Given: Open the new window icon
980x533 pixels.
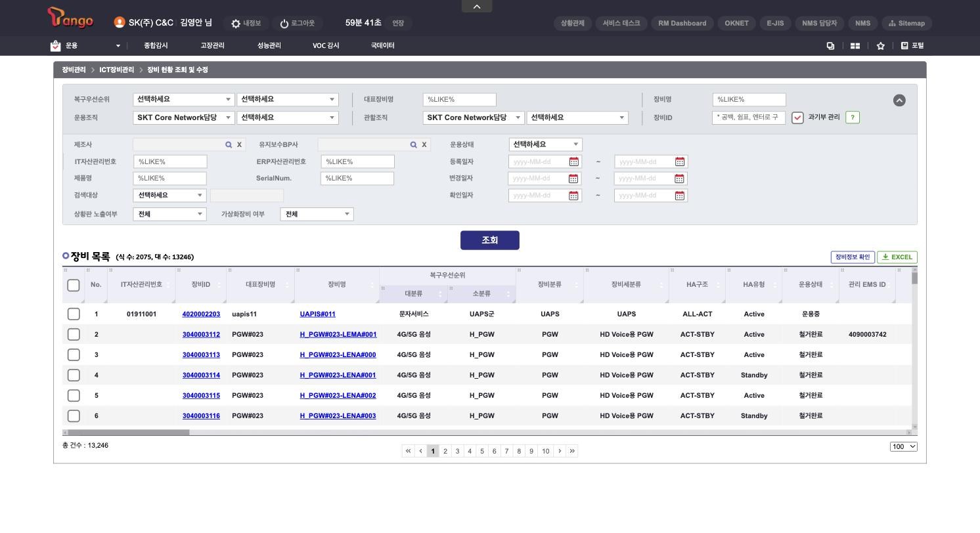Looking at the screenshot, I should (x=830, y=46).
